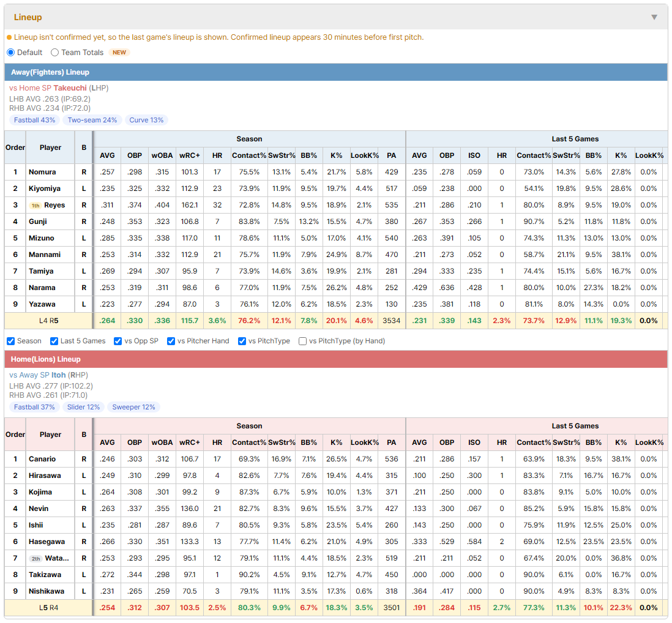Enable vs PitchType (by Hand) checkbox

coord(302,341)
